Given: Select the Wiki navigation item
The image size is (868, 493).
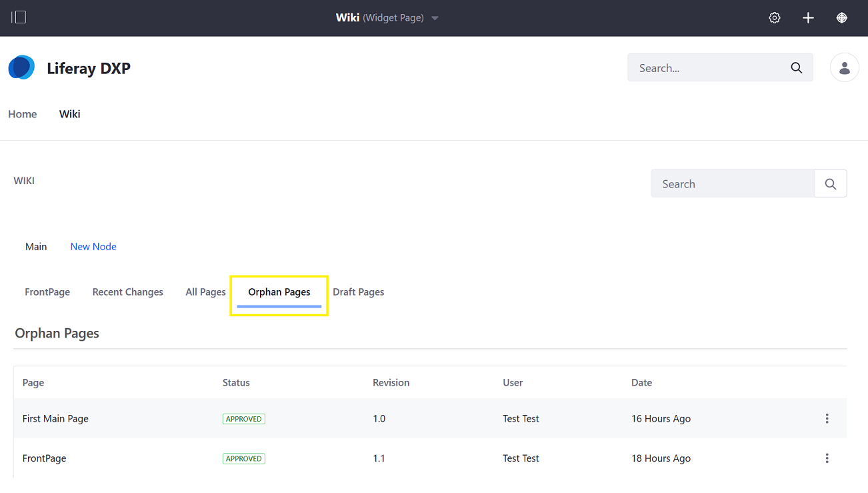Looking at the screenshot, I should point(69,114).
